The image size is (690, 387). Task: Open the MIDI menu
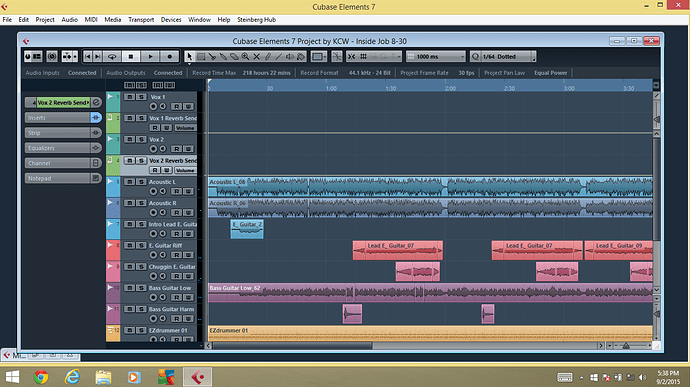(x=91, y=19)
